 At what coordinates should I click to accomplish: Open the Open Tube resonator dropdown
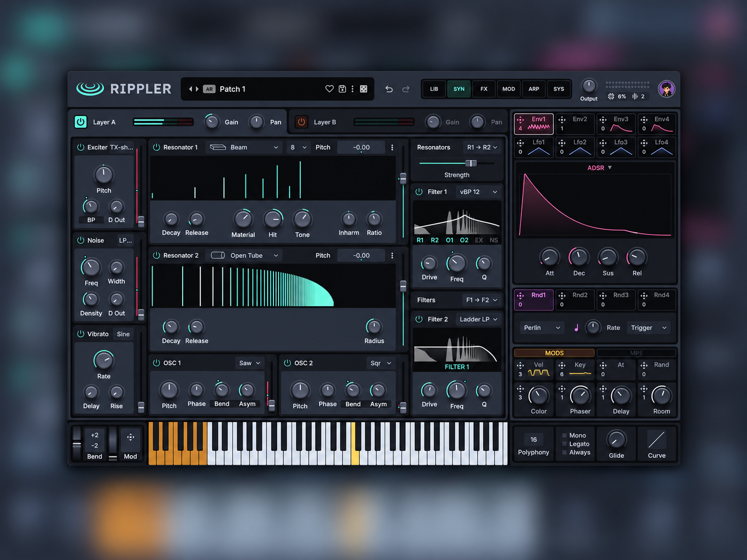pos(244,256)
